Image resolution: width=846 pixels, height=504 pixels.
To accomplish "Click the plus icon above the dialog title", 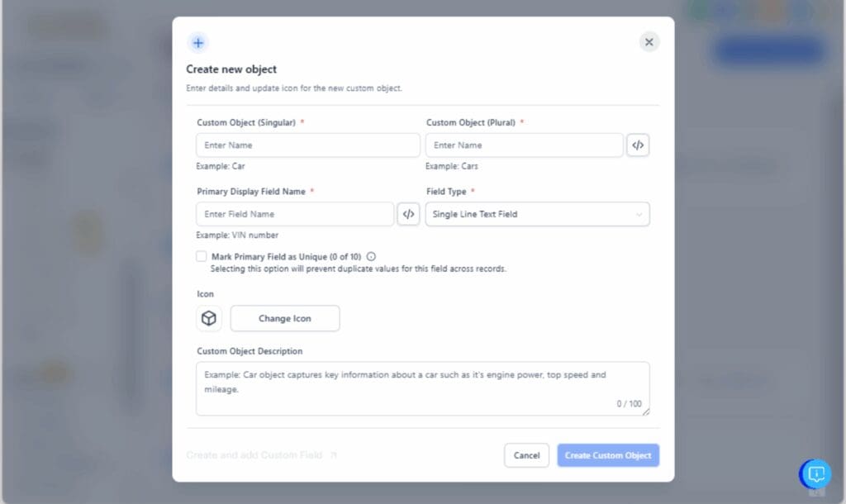I will (x=197, y=41).
